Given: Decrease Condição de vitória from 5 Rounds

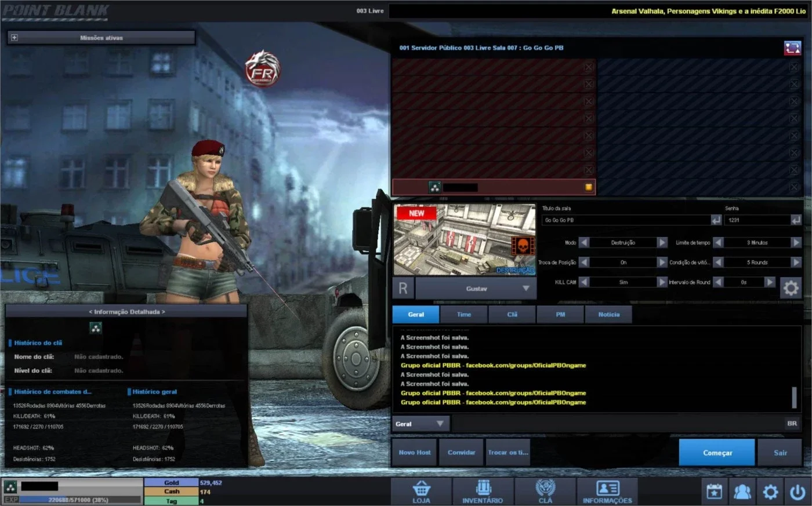Looking at the screenshot, I should point(718,263).
